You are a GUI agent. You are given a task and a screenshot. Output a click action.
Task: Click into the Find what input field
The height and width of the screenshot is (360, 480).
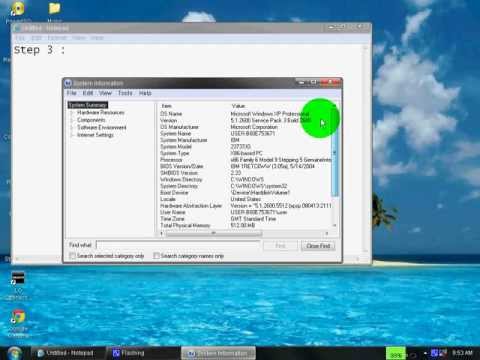tap(178, 245)
